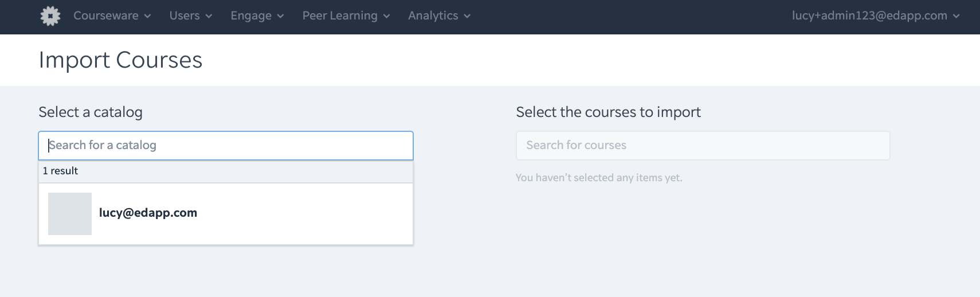This screenshot has height=297, width=980.
Task: Focus the Search for a catalog field
Action: [x=226, y=146]
